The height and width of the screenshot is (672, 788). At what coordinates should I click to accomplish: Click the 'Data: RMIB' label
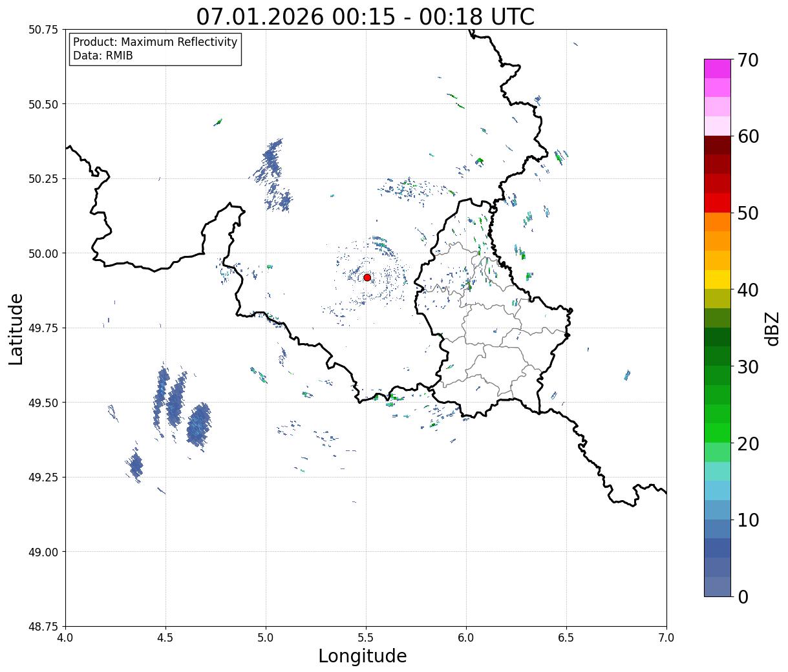pos(103,56)
